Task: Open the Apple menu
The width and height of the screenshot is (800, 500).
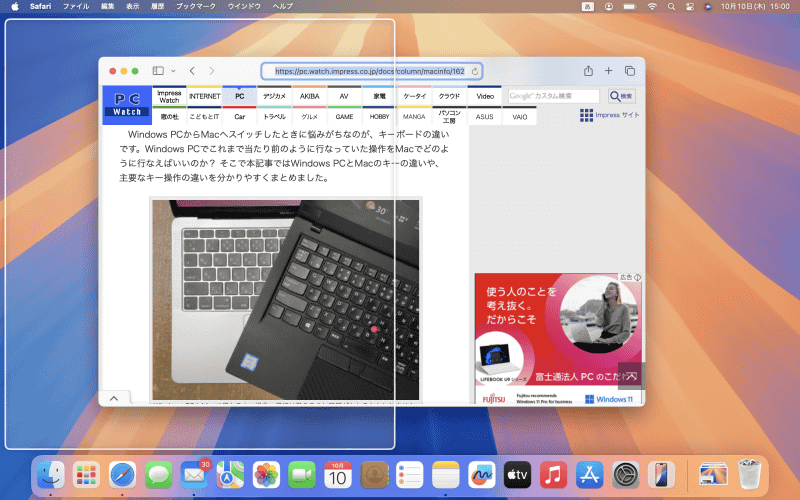Action: coord(15,6)
